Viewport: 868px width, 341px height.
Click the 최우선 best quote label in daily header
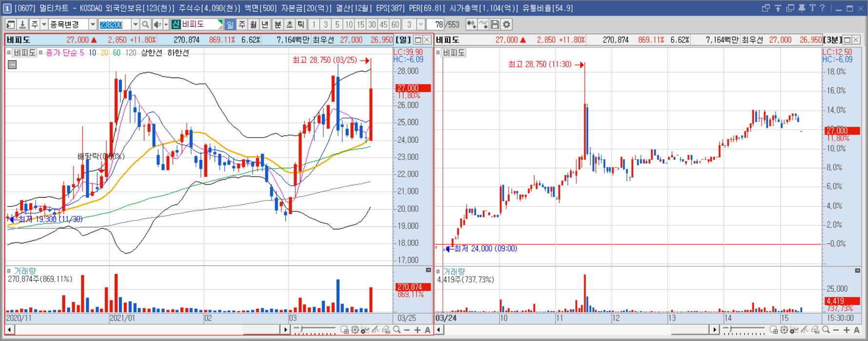(323, 40)
